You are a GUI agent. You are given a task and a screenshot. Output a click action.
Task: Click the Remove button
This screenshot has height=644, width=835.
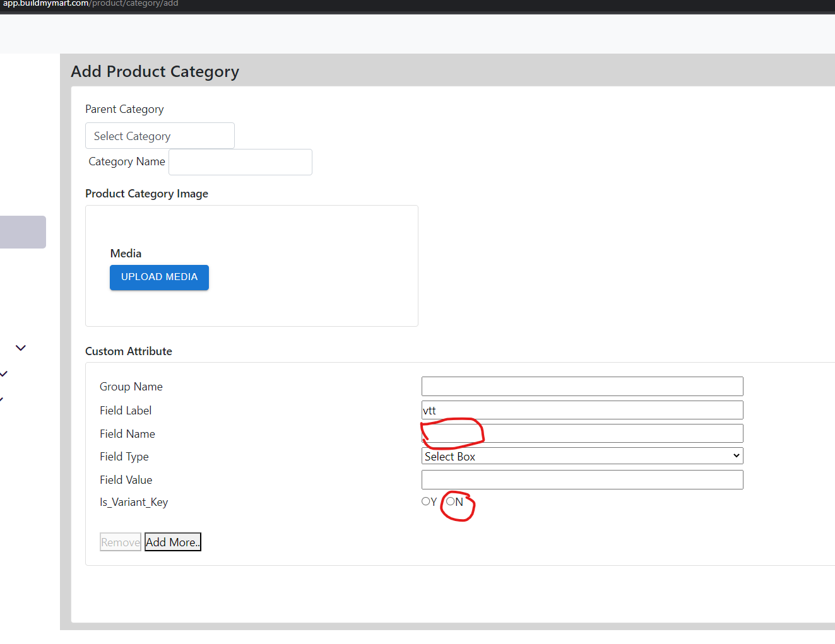click(121, 542)
